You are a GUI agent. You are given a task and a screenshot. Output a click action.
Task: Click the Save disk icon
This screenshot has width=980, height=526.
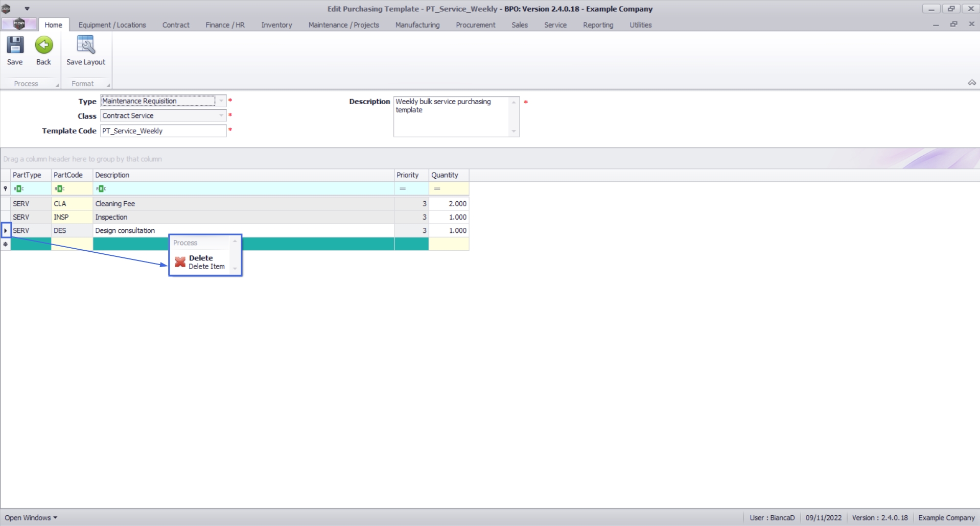pos(15,45)
